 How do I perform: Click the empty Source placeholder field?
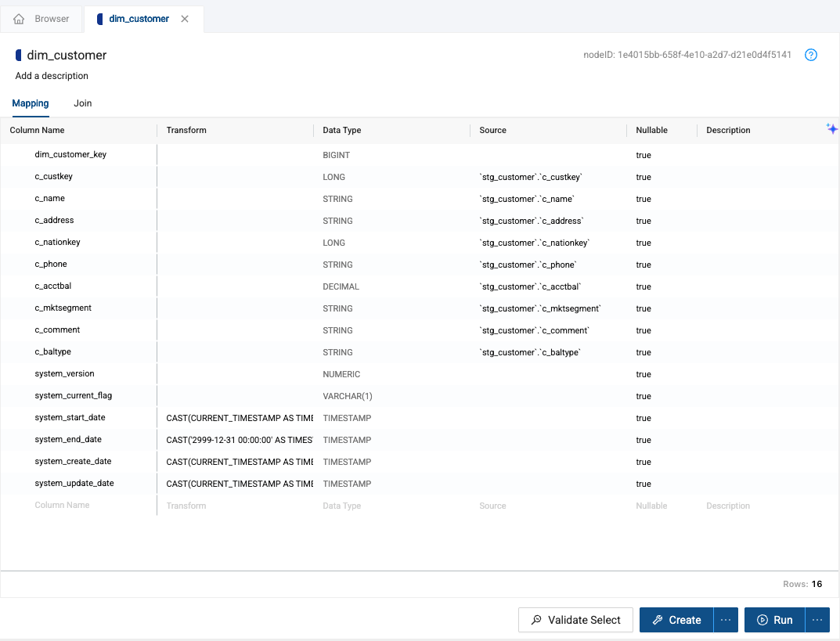point(493,506)
